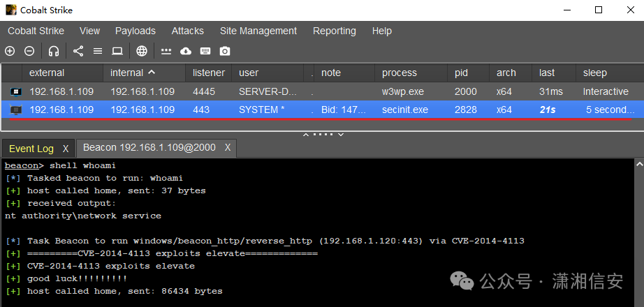Click 'Tasked beacon to run: whoami' line
This screenshot has height=307, width=644.
(94, 178)
